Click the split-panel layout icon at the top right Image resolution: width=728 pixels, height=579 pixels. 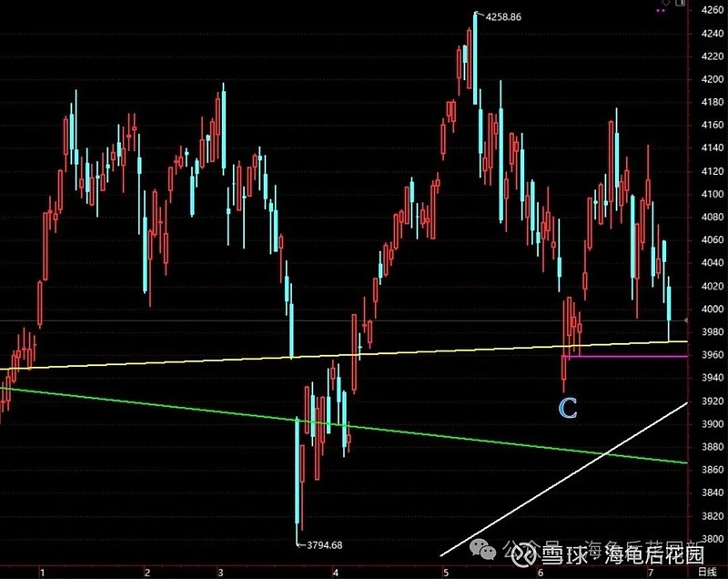click(x=680, y=3)
